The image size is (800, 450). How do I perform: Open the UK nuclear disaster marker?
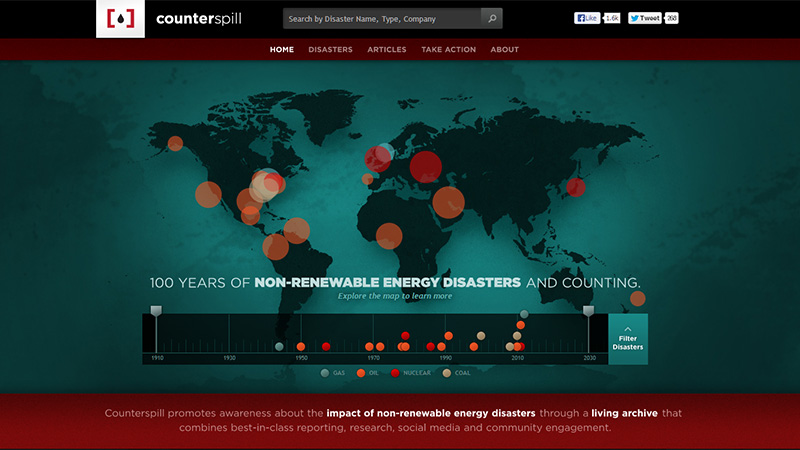(x=378, y=159)
